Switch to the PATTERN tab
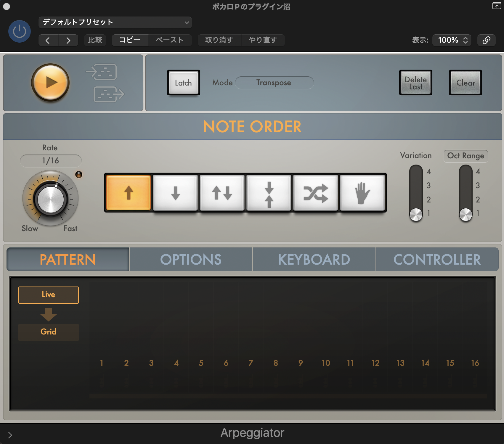 click(x=68, y=260)
